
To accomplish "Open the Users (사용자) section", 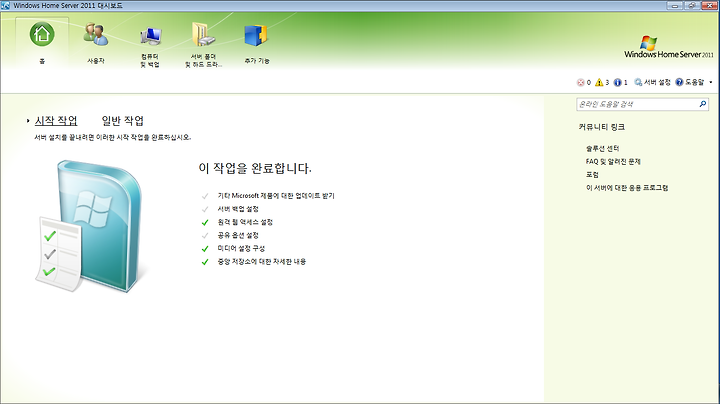I will point(96,43).
